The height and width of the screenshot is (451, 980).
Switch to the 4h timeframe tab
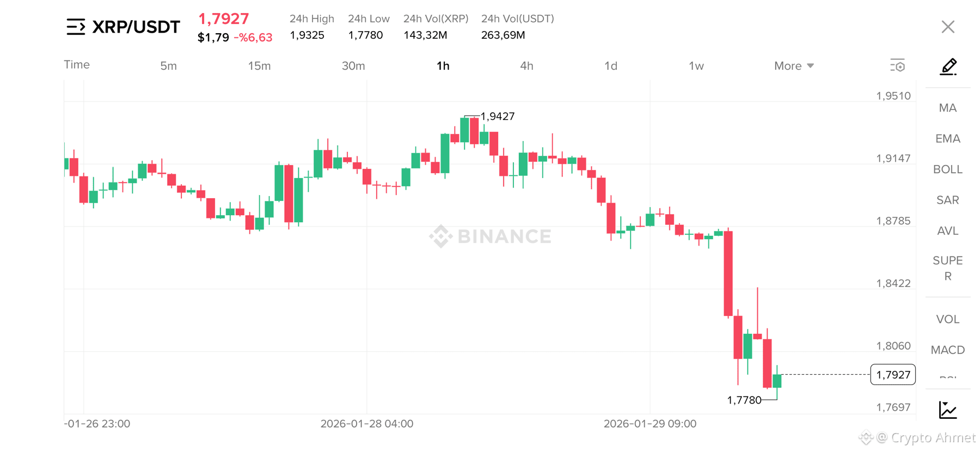[526, 65]
